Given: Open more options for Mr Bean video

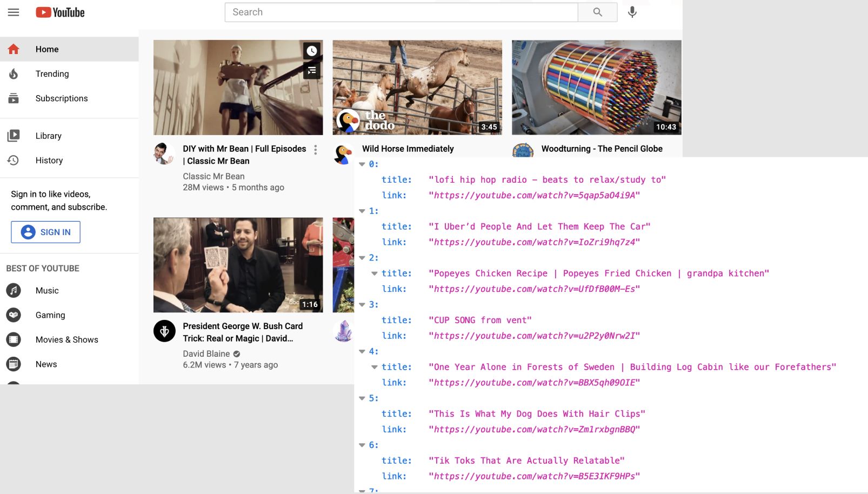Looking at the screenshot, I should [x=316, y=150].
